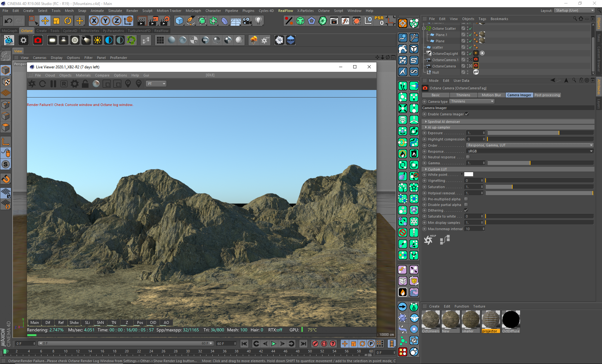Image resolution: width=602 pixels, height=364 pixels.
Task: Click the light bulb Light icon
Action: click(258, 21)
